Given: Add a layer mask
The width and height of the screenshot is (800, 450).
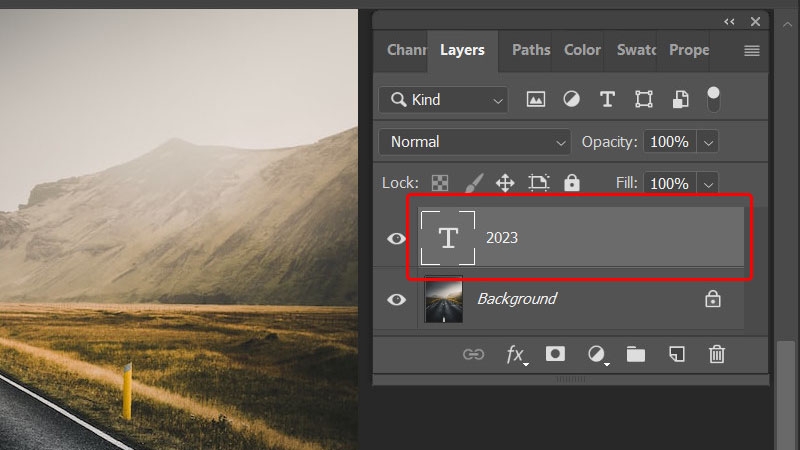Looking at the screenshot, I should pyautogui.click(x=555, y=354).
